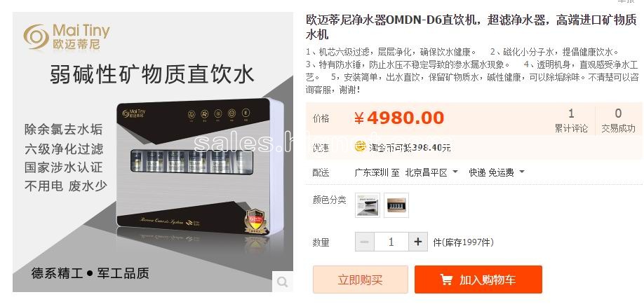Viewport: 644px width, 304px height.
Task: Add item with 加入购物车 button
Action: (x=478, y=279)
